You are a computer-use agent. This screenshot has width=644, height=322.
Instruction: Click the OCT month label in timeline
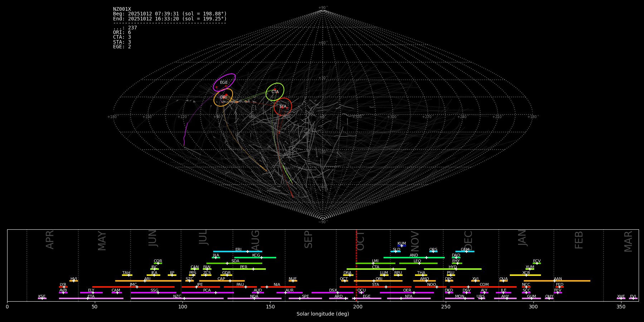(x=361, y=241)
